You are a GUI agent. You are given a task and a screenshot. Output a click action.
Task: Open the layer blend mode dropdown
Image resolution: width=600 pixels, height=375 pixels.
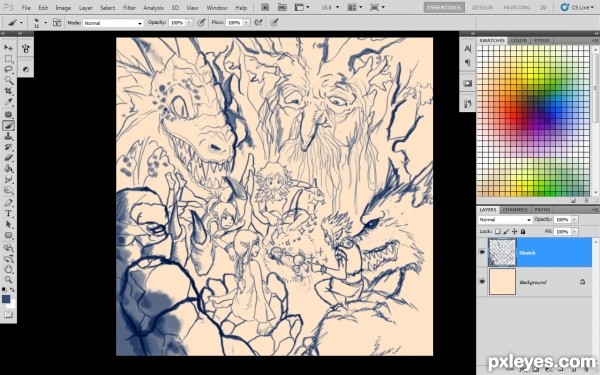click(505, 220)
